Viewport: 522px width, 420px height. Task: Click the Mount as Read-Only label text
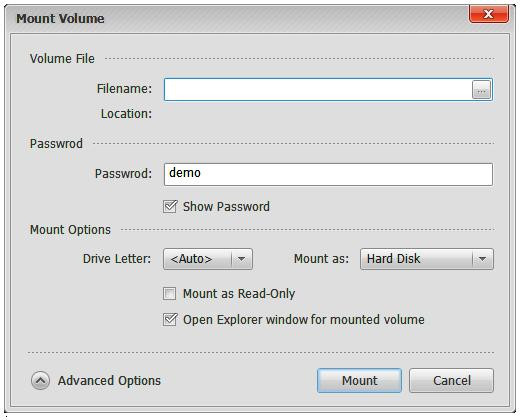pos(239,294)
